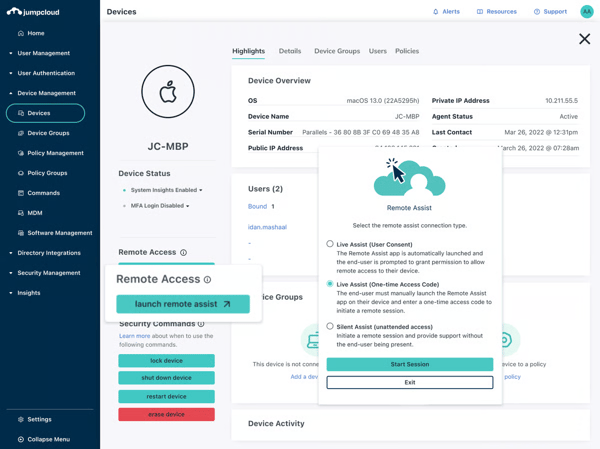The height and width of the screenshot is (449, 600).
Task: Switch to the Device Groups tab
Action: click(337, 51)
